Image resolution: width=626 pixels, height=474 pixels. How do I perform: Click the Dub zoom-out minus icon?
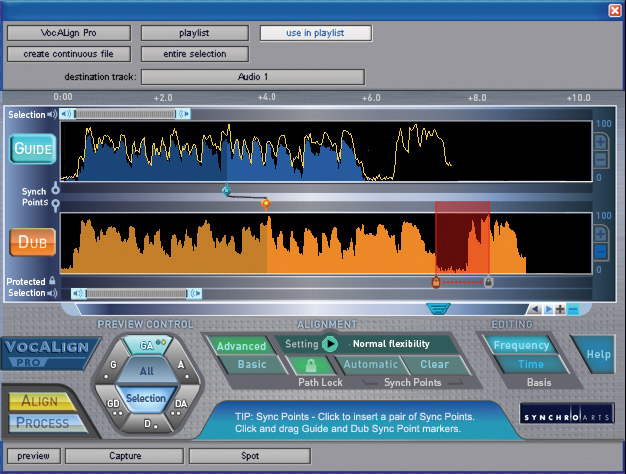click(600, 252)
